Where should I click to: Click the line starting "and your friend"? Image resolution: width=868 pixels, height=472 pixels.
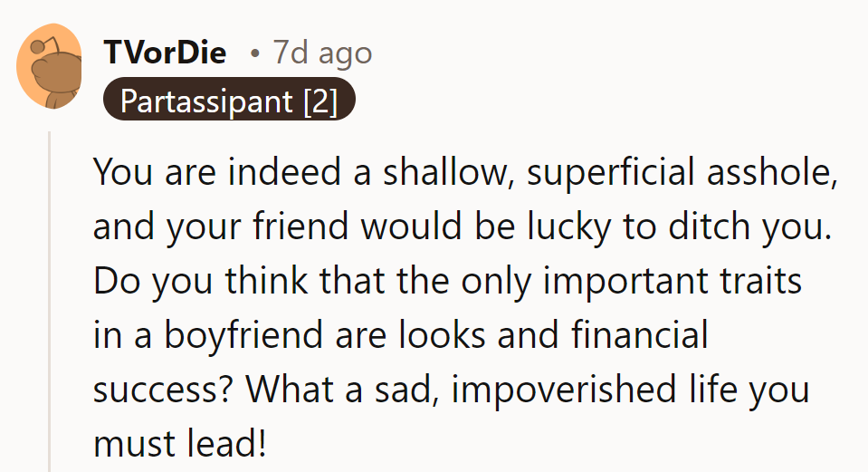462,226
